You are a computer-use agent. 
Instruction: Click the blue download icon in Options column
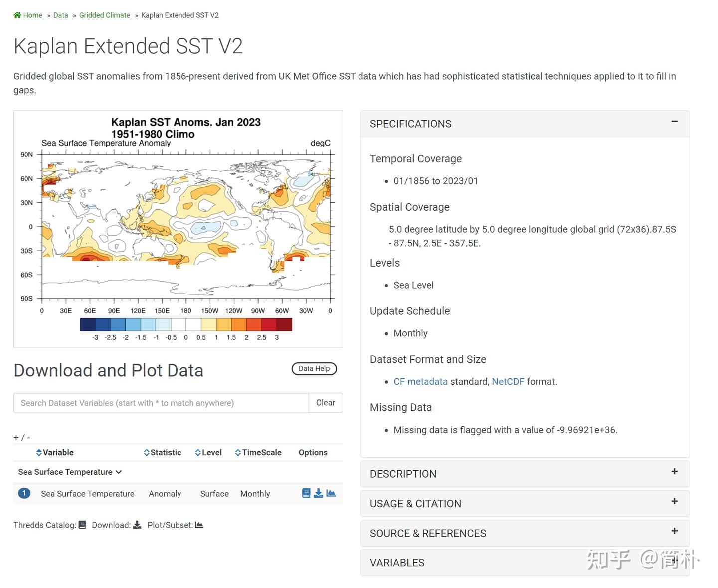[318, 493]
